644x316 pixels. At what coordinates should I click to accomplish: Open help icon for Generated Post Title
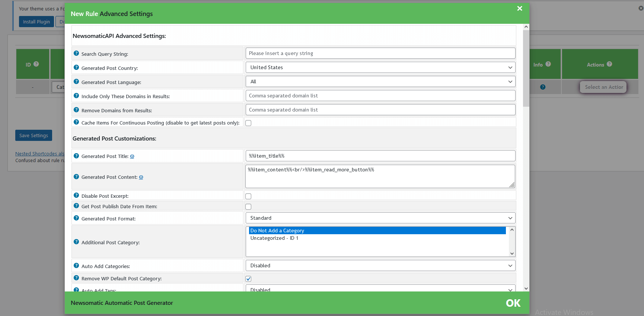coord(76,156)
